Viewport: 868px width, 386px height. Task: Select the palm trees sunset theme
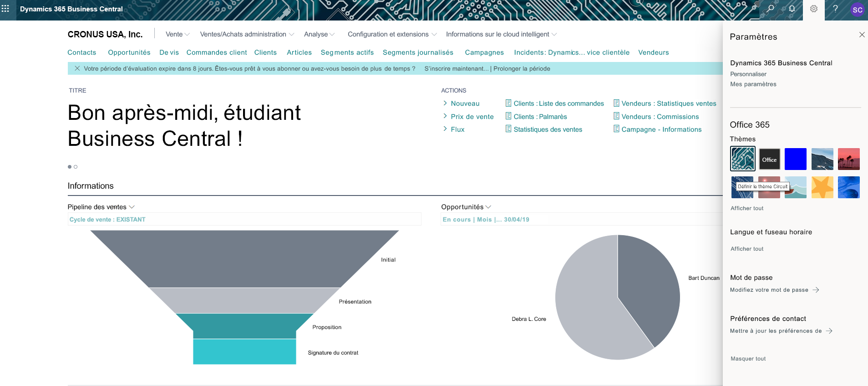tap(849, 159)
